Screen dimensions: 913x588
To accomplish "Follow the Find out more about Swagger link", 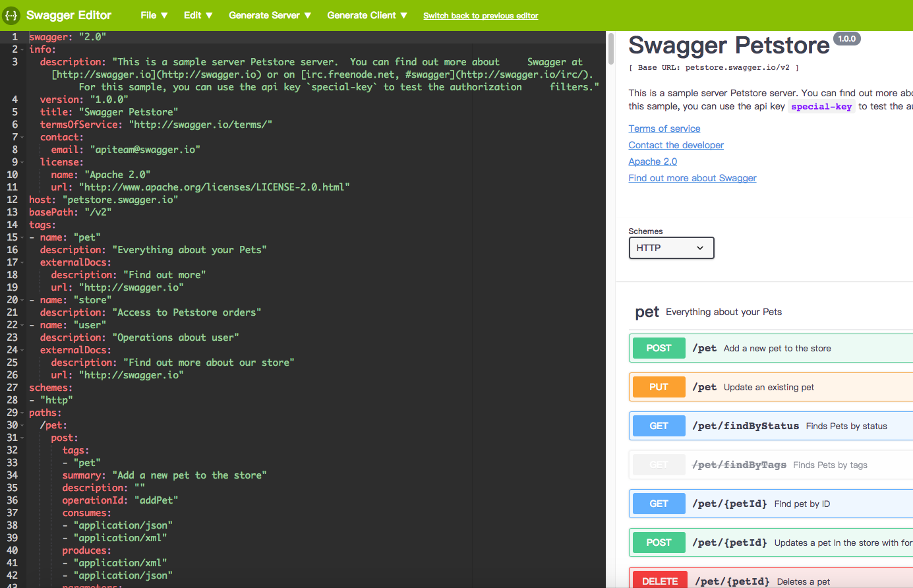I will (692, 178).
